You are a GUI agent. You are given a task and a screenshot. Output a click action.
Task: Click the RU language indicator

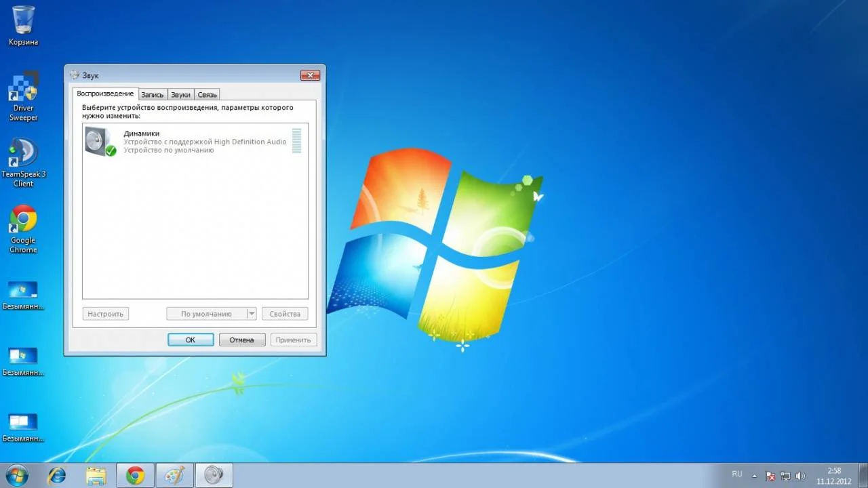click(x=737, y=474)
